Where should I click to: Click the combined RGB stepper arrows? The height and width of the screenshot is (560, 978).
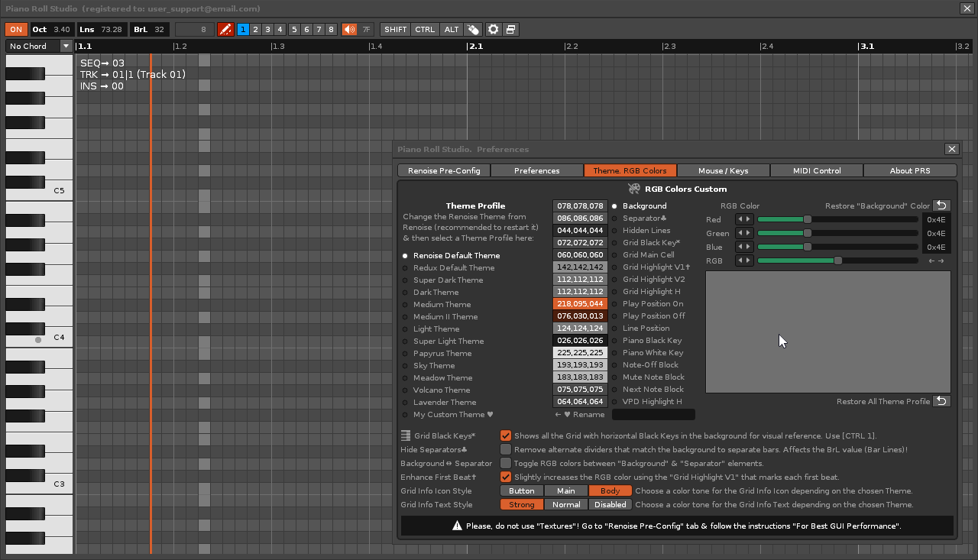pyautogui.click(x=743, y=261)
